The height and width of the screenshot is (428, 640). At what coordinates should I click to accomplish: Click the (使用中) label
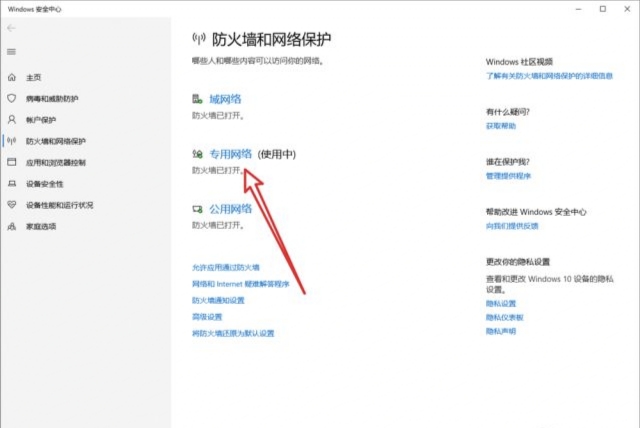click(x=277, y=154)
